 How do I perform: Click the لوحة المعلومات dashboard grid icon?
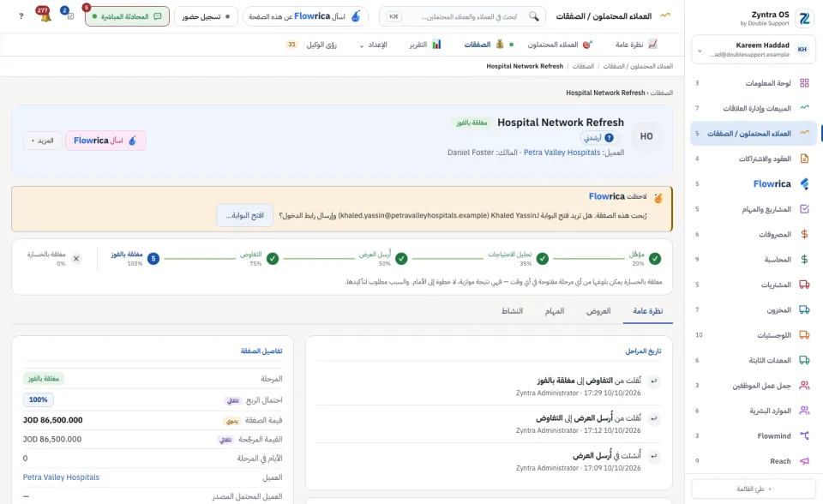point(804,83)
